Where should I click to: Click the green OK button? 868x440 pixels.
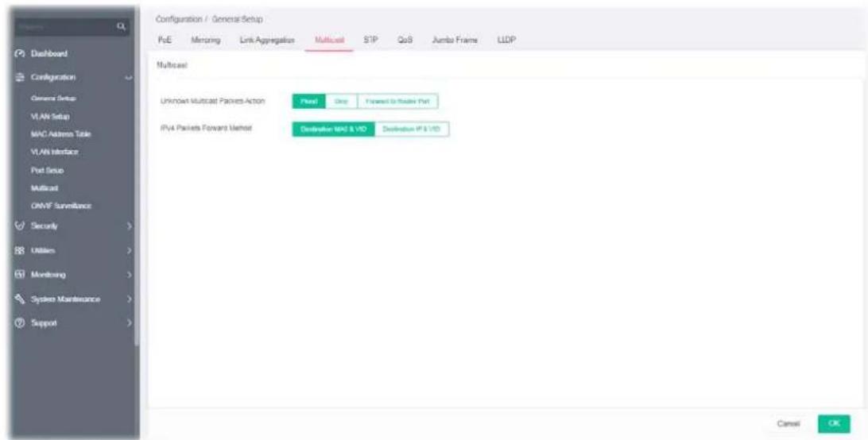click(834, 423)
